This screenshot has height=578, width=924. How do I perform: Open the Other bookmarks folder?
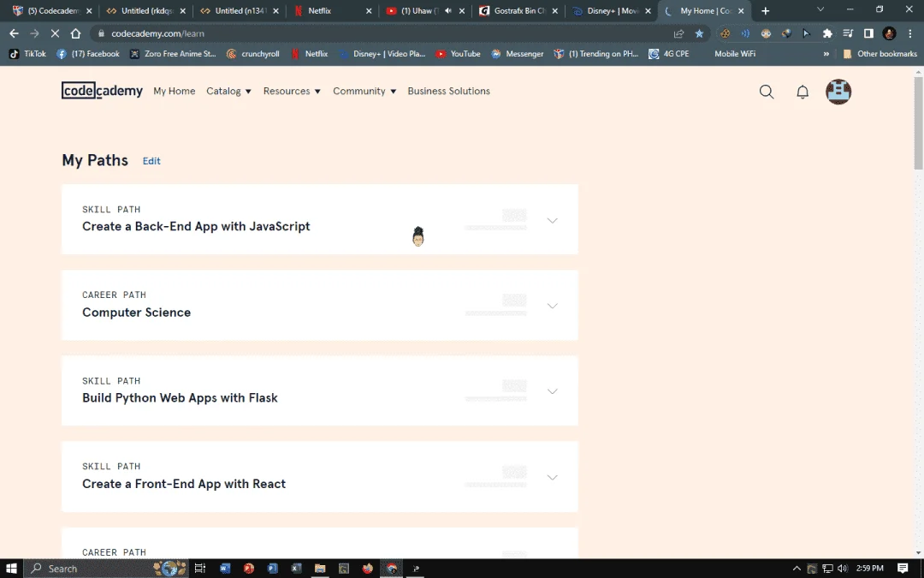(880, 54)
